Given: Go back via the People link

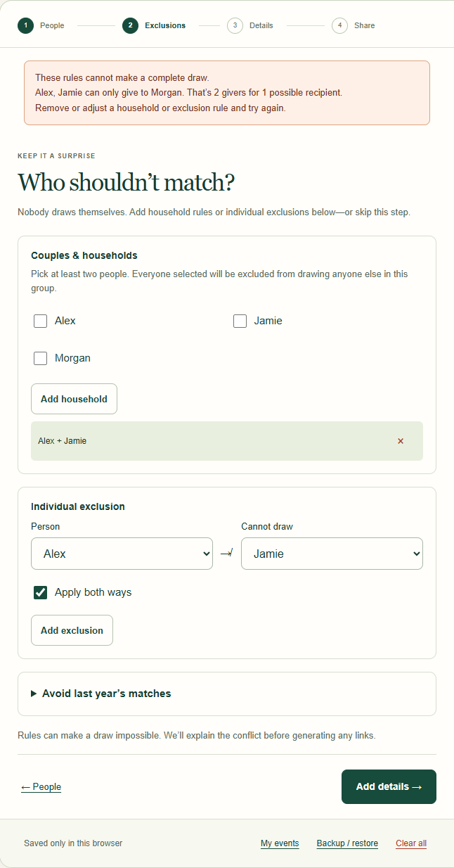Looking at the screenshot, I should (41, 787).
